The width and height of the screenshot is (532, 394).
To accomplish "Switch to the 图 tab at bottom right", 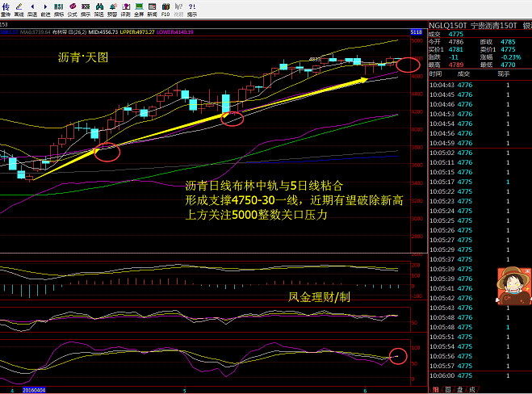I will point(447,388).
